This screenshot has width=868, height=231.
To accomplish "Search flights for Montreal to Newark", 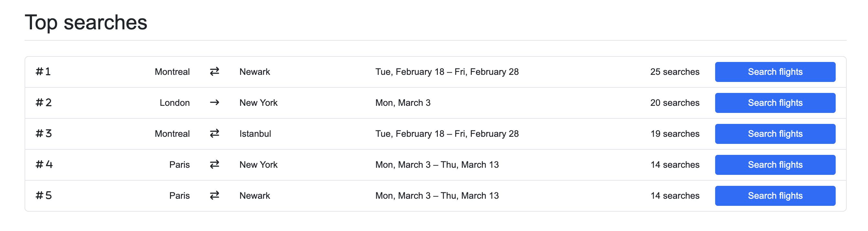I will tap(775, 72).
